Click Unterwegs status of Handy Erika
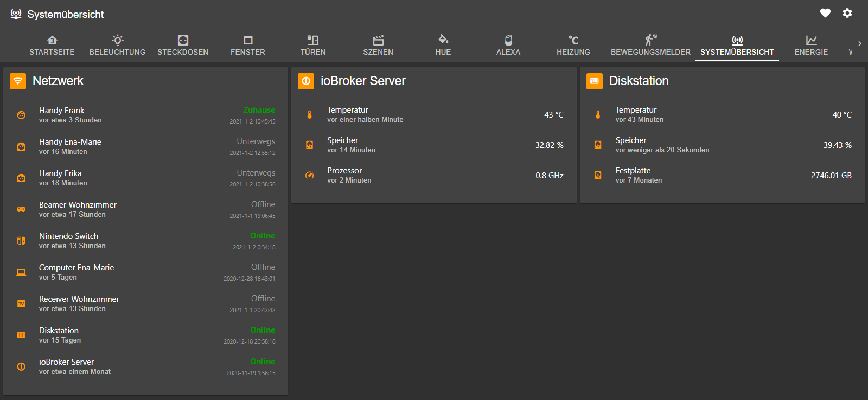Screen dimensions: 868x400 (256, 173)
